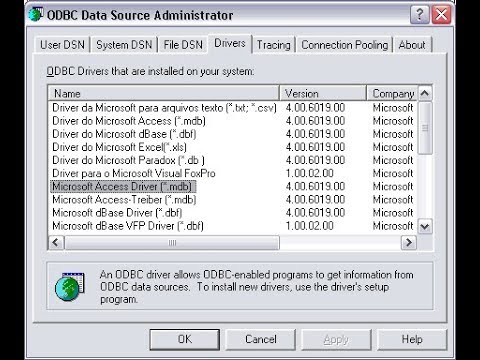Click Microsoft company cell for Paradox driver row
480x360 pixels.
click(393, 160)
